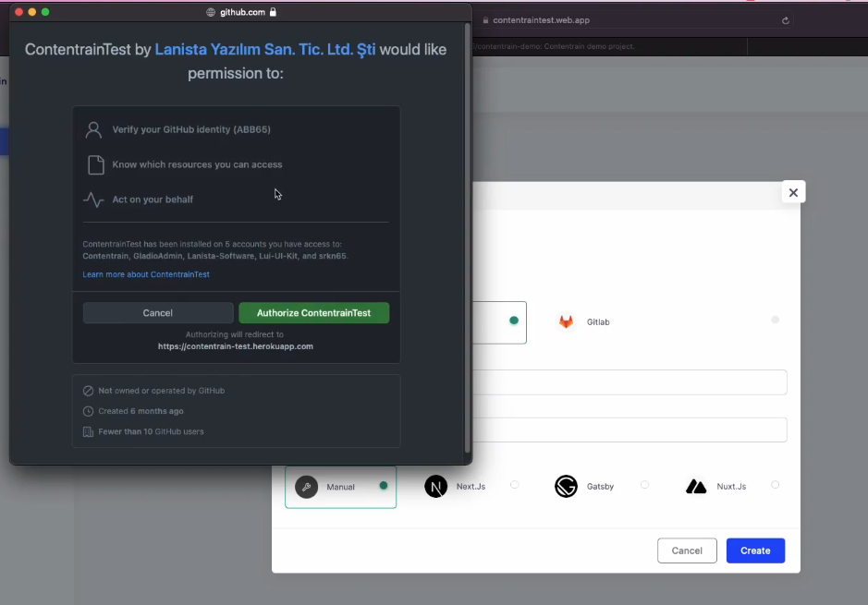This screenshot has height=605, width=868.
Task: Select the Nuxt.Js radio button
Action: tap(775, 485)
